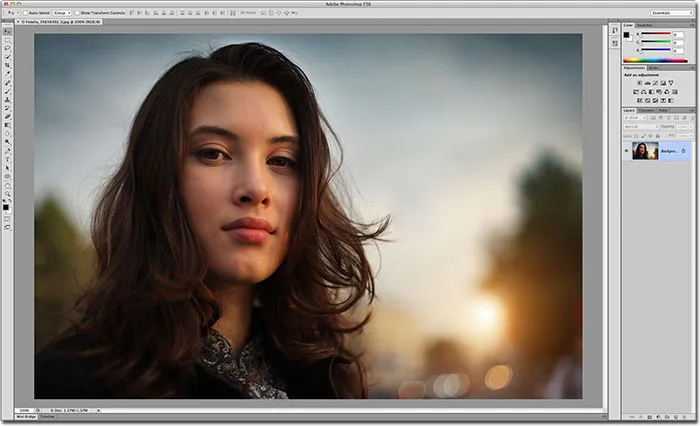Select the Rectangular Marquee tool
Screen dimensions: 700x426
coord(8,40)
